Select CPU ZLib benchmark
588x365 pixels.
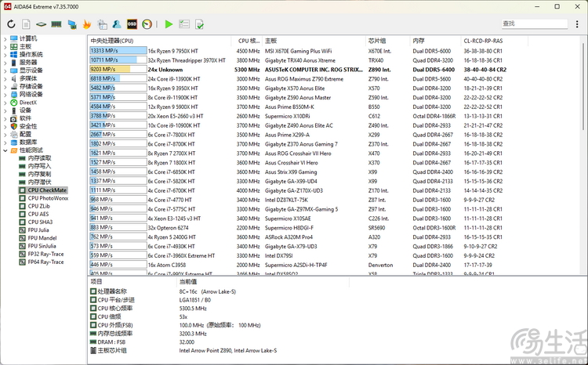pos(38,206)
